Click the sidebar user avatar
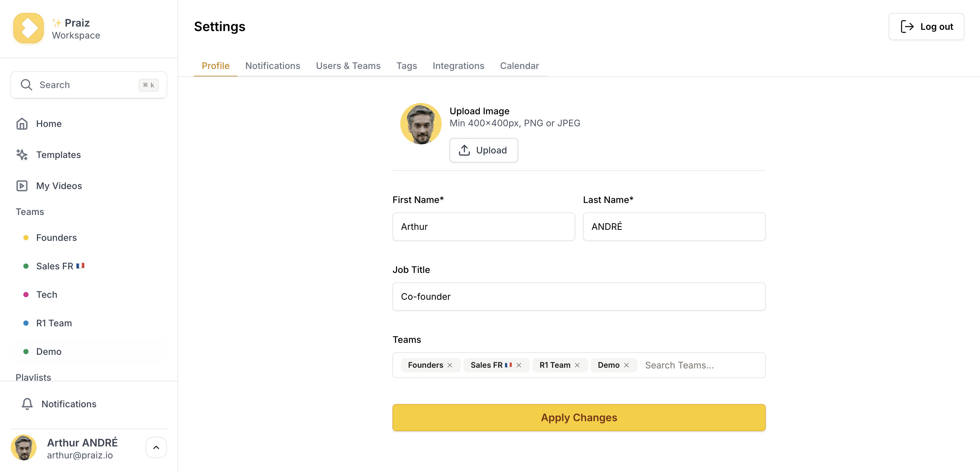The image size is (980, 472). click(x=24, y=447)
